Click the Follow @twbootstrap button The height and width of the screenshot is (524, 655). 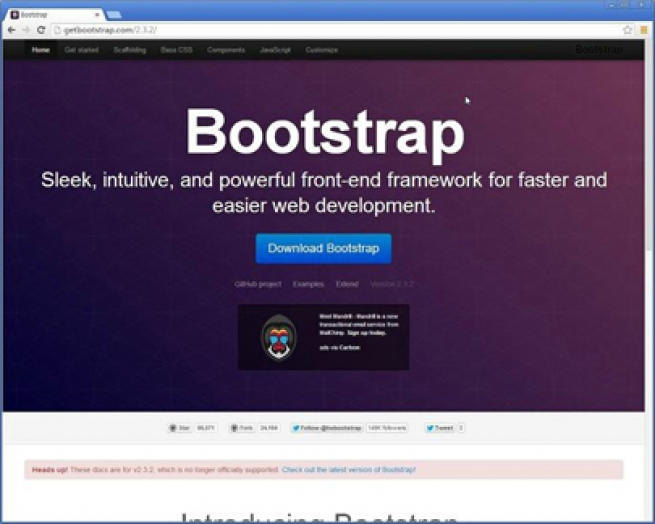click(x=327, y=428)
